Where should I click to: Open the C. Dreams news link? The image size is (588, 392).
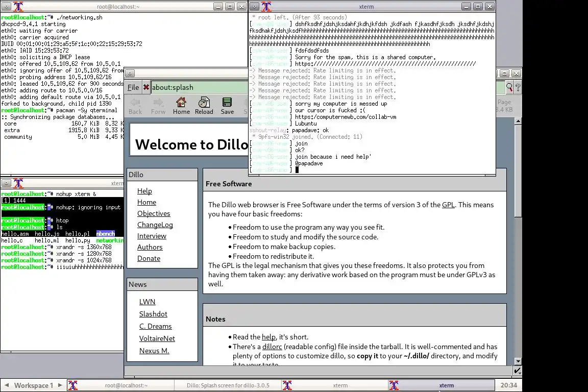point(155,326)
